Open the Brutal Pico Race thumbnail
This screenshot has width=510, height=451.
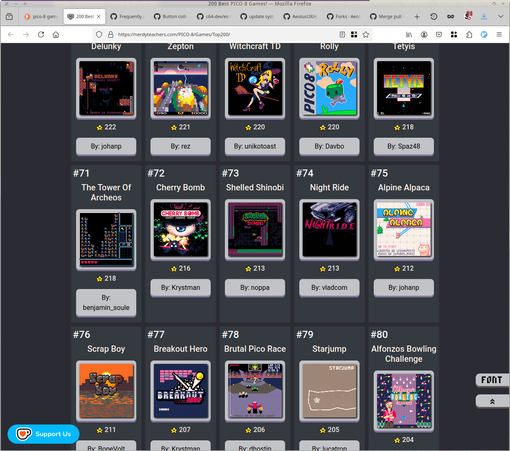[x=255, y=391]
